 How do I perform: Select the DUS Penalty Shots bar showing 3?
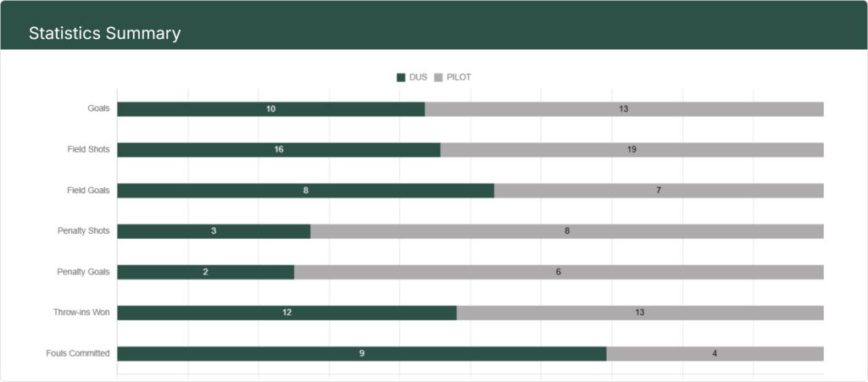pyautogui.click(x=214, y=231)
